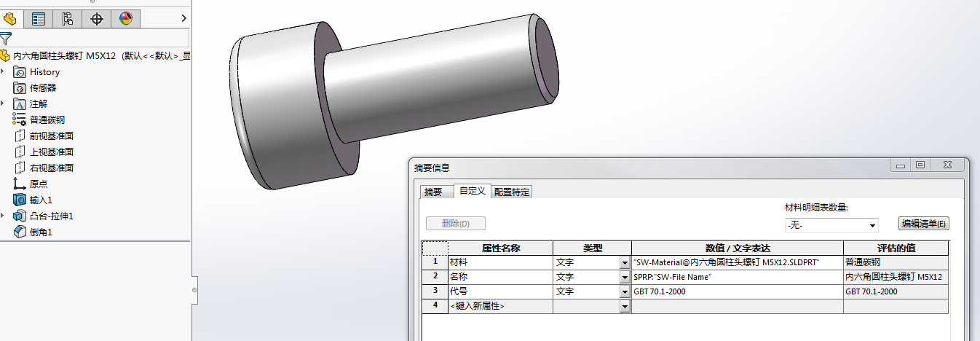Click the 代号 property name cell
Image resolution: width=980 pixels, height=341 pixels.
coord(500,291)
